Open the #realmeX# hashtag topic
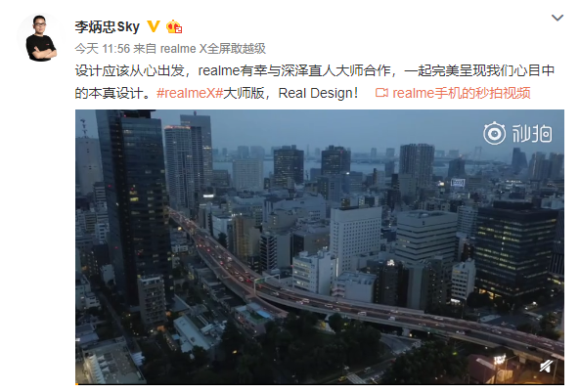This screenshot has width=580, height=392. coord(190,93)
